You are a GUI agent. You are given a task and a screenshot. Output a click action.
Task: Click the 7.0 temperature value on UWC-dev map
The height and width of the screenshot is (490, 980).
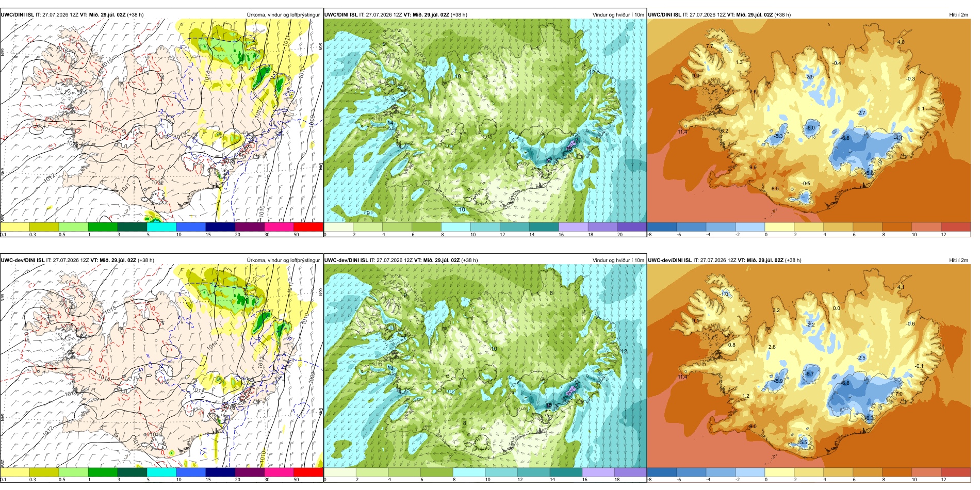(x=899, y=394)
